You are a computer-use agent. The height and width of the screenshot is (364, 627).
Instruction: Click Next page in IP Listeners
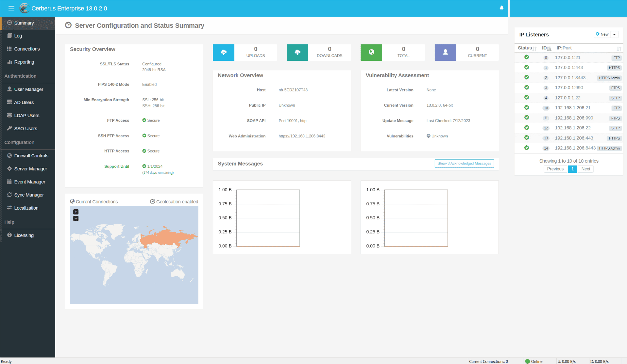point(585,169)
